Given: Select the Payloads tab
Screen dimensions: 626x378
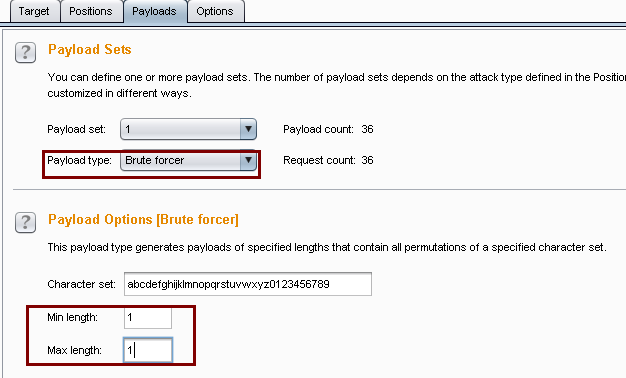Looking at the screenshot, I should click(x=155, y=12).
